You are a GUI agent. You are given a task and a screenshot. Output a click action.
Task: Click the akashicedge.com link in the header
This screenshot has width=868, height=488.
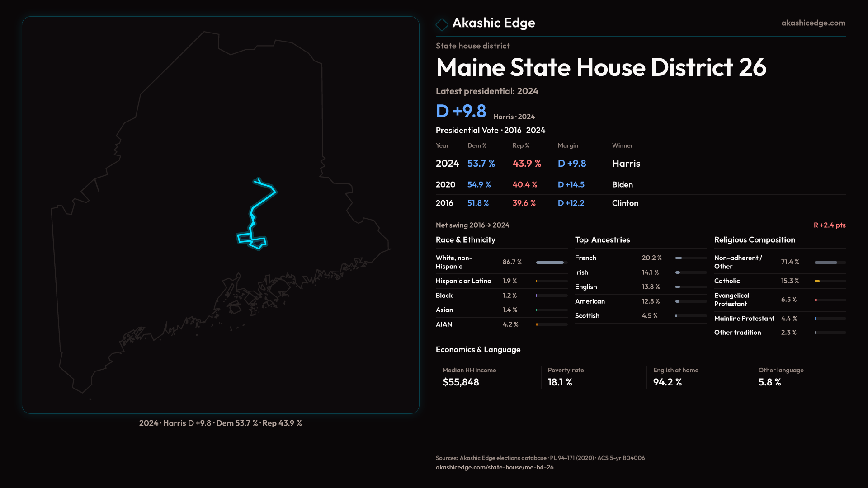click(x=813, y=23)
